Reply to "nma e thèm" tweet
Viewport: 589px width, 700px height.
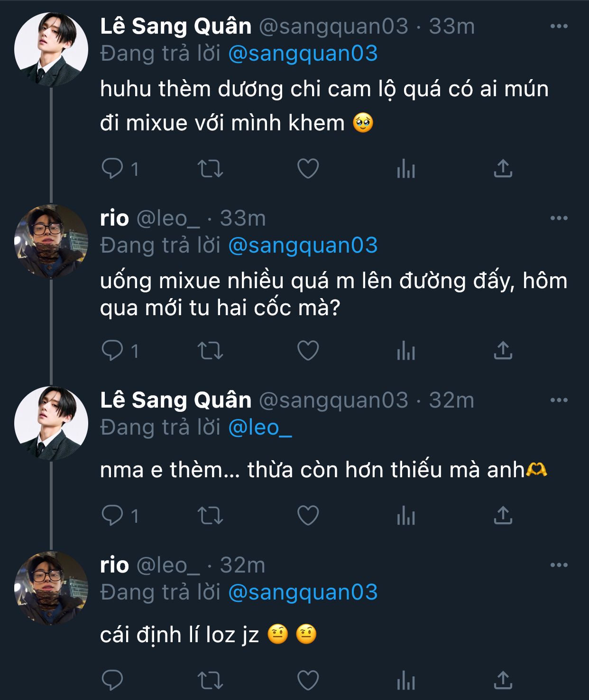112,515
